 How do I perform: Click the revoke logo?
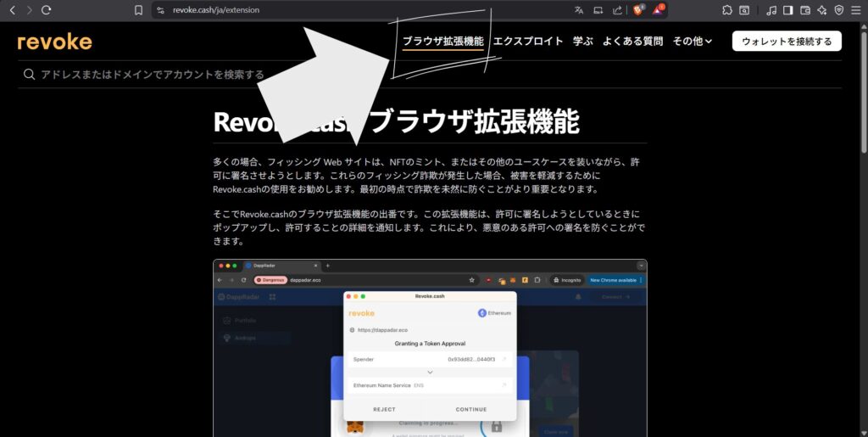click(x=54, y=42)
